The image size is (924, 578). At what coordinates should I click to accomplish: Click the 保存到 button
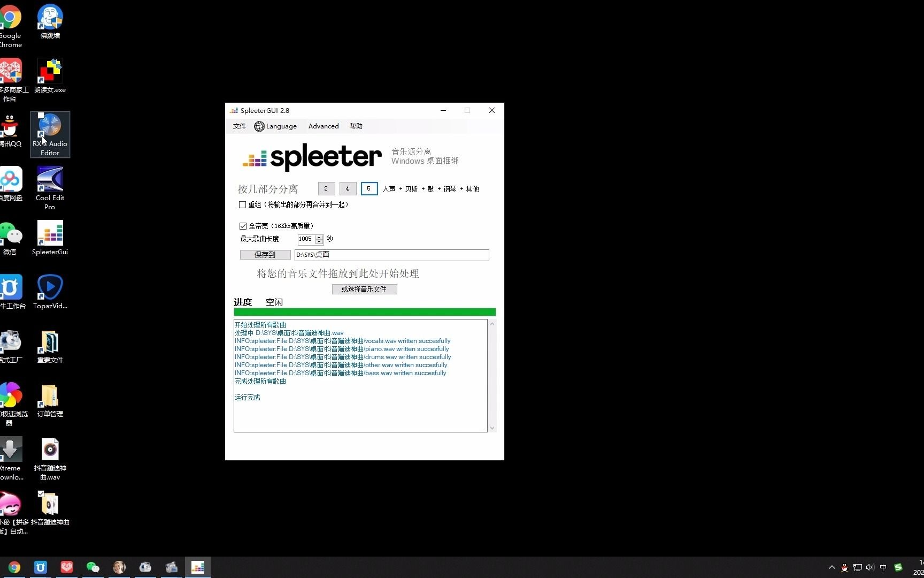pyautogui.click(x=265, y=255)
